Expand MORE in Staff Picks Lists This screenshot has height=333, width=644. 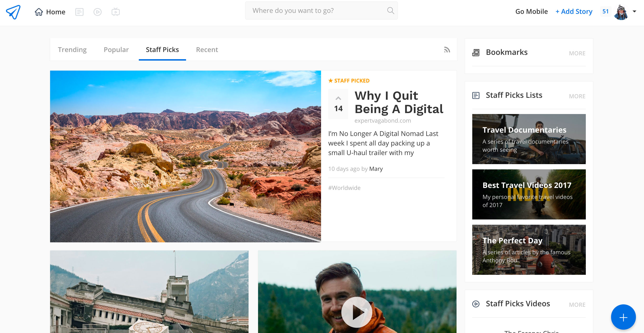tap(577, 96)
